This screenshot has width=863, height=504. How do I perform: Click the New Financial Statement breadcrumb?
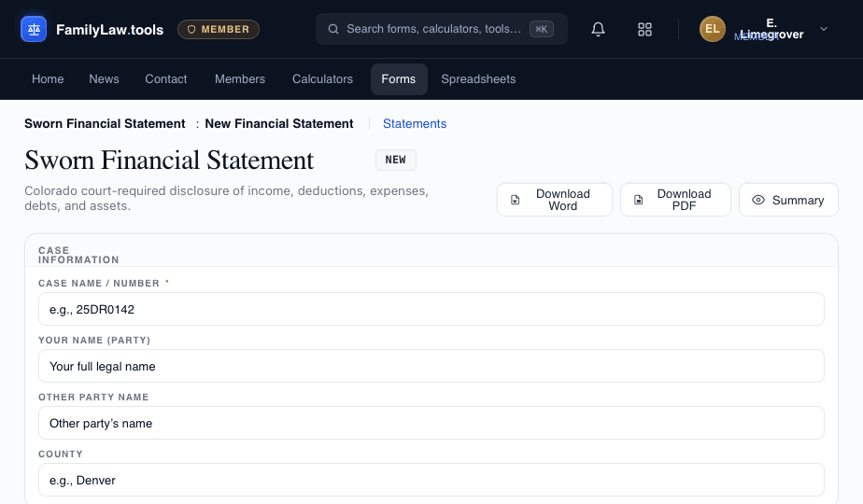(x=279, y=124)
